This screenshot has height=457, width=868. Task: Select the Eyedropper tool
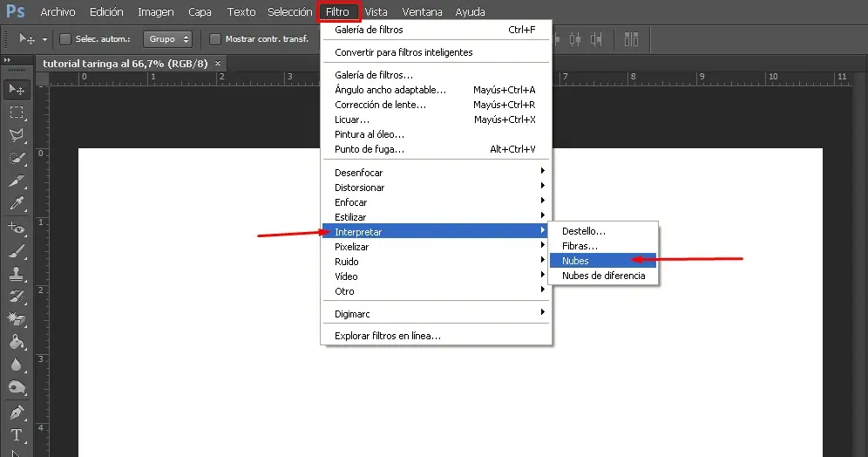pyautogui.click(x=17, y=204)
